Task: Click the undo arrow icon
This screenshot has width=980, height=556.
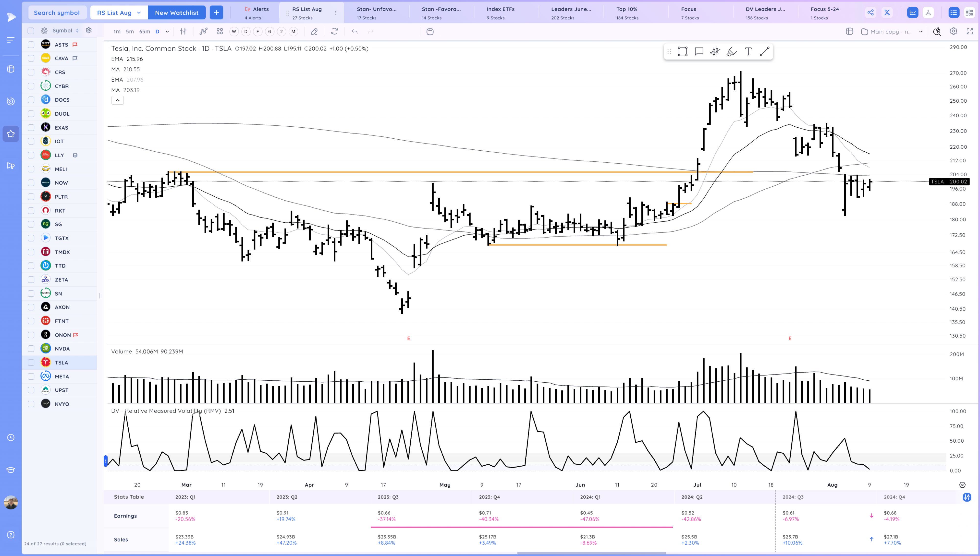Action: point(355,32)
